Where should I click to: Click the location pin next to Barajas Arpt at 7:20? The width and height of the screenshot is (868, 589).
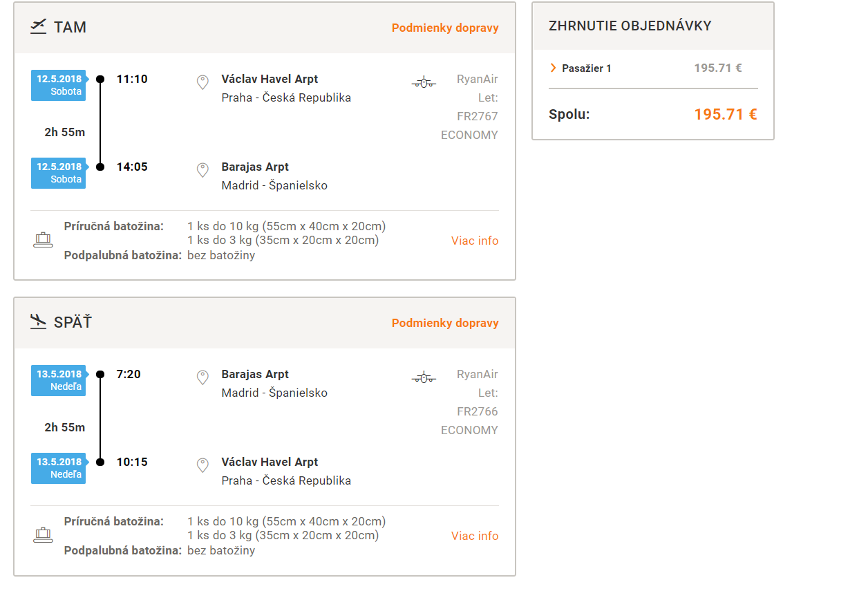pos(202,378)
